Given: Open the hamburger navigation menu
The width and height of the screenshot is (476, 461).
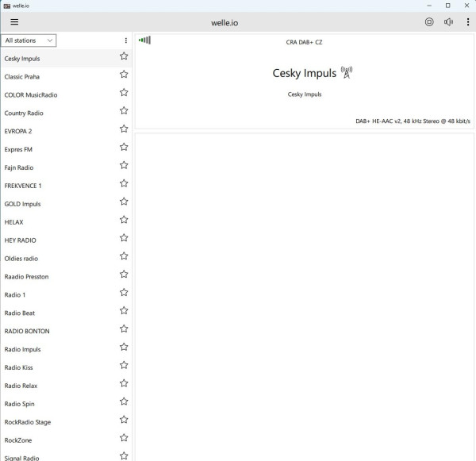Looking at the screenshot, I should point(14,22).
